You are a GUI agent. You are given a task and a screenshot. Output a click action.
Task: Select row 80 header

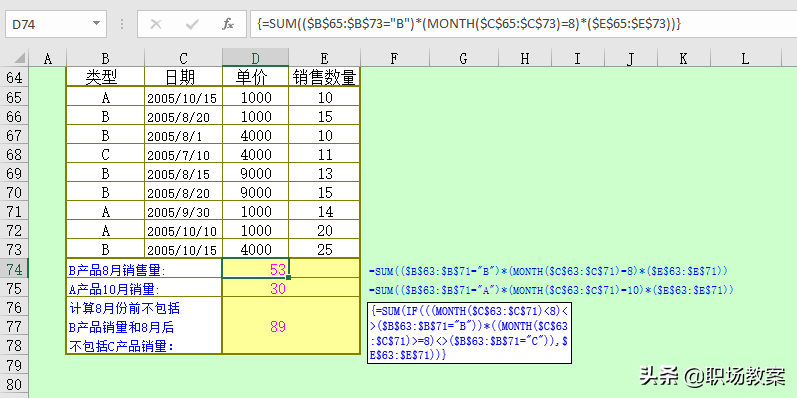click(x=14, y=383)
